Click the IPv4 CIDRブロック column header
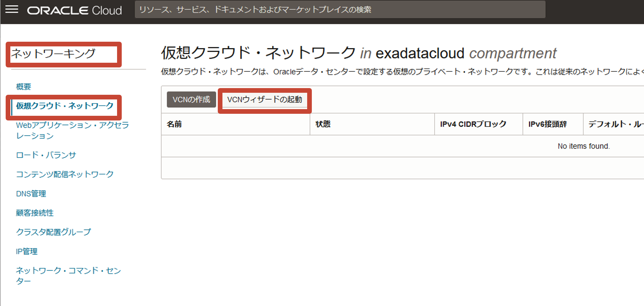Image resolution: width=644 pixels, height=306 pixels. tap(473, 124)
